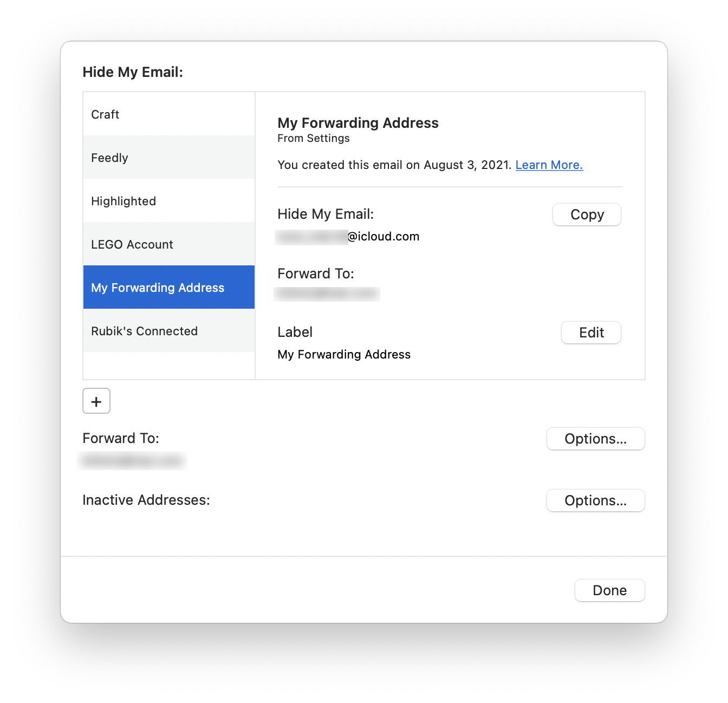Click the My Forwarding Address detail heading
The width and height of the screenshot is (728, 703).
[x=358, y=123]
